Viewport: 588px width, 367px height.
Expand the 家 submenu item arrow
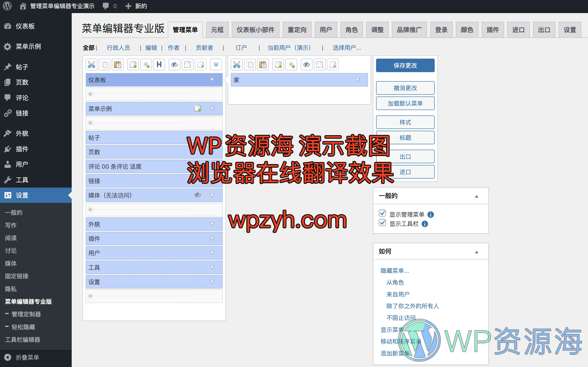click(x=357, y=80)
